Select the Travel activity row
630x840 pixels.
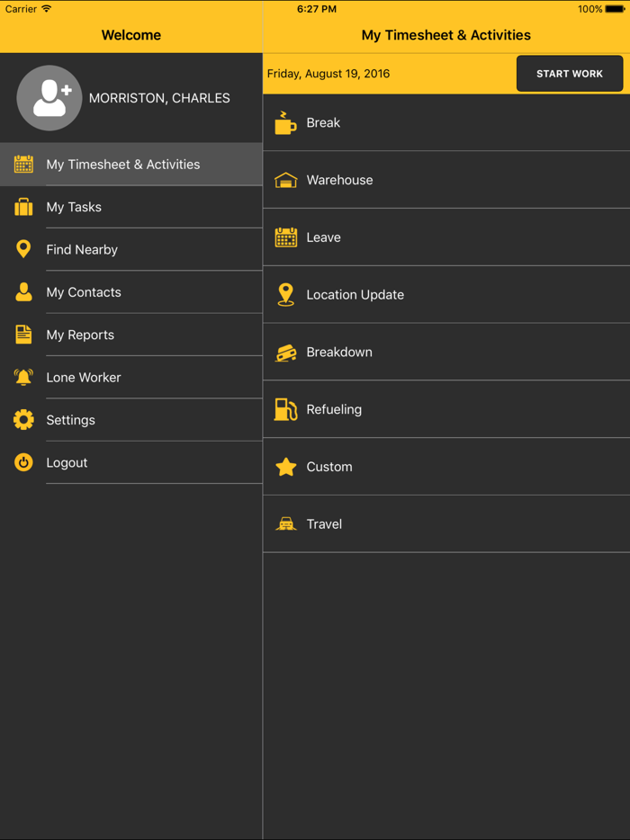click(x=446, y=524)
